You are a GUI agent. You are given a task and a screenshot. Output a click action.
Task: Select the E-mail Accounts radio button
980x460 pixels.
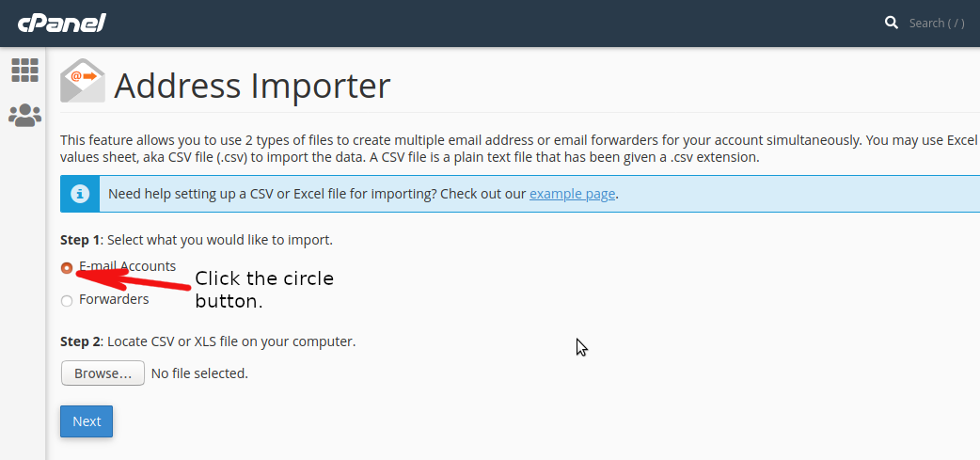click(x=66, y=268)
